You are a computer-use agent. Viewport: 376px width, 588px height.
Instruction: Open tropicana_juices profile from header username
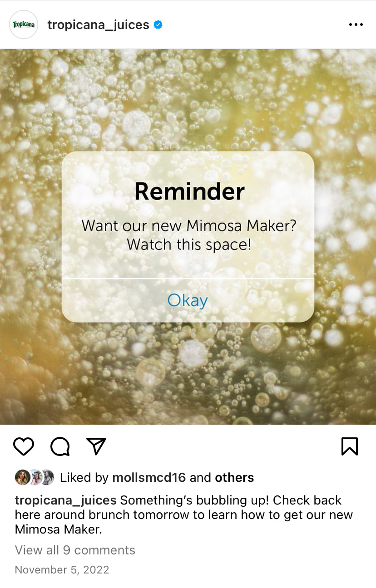click(x=99, y=24)
